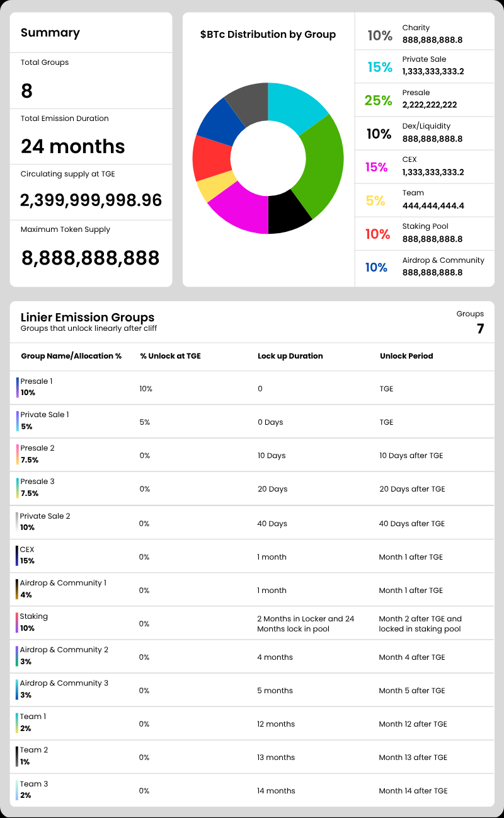Click the gradient color bar beside Presale 1

(x=18, y=386)
